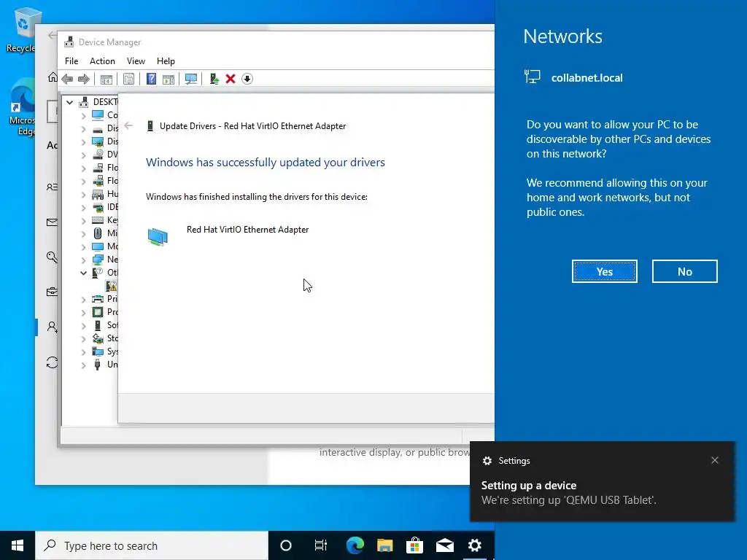Click the 'Setting up a device' notification
The width and height of the screenshot is (747, 560).
(602, 481)
